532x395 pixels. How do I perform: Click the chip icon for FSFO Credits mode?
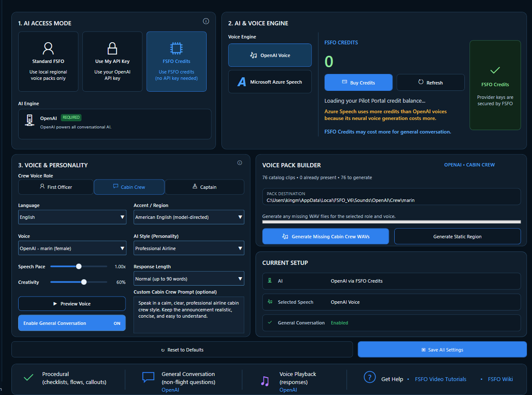tap(176, 48)
